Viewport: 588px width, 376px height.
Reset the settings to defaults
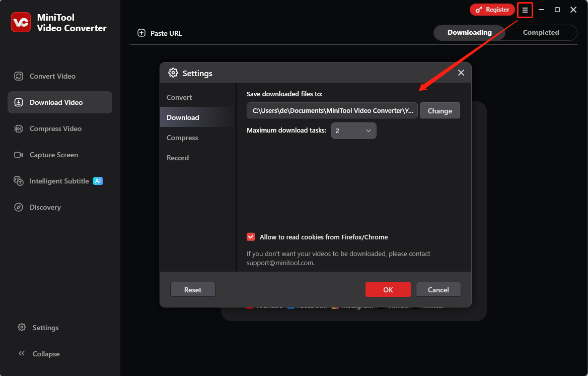click(x=192, y=289)
